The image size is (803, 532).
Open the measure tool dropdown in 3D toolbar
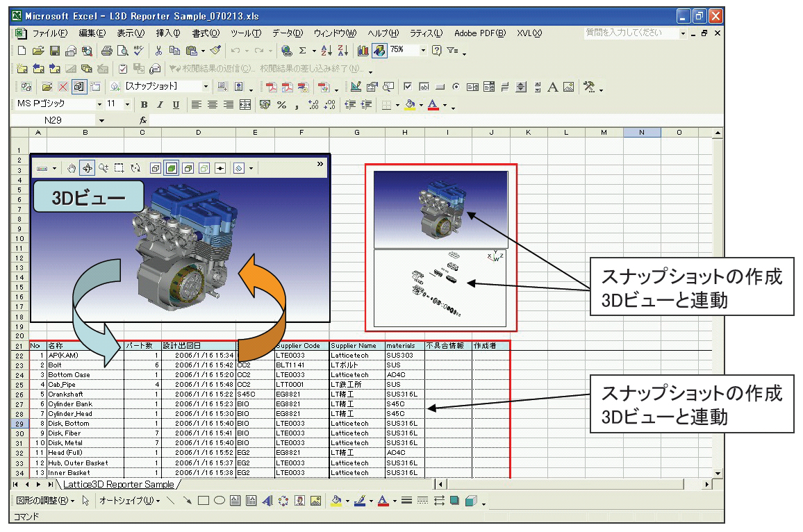(54, 169)
